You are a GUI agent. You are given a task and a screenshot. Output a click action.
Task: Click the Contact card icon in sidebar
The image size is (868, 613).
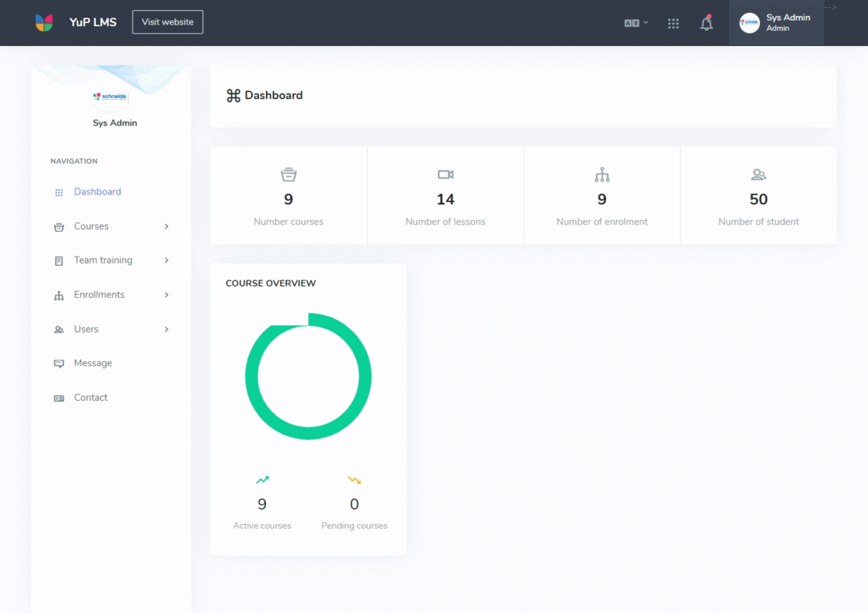click(x=59, y=398)
